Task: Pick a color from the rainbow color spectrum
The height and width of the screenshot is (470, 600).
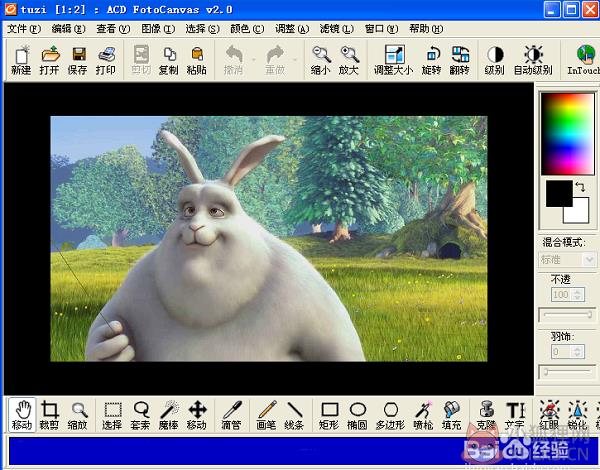Action: pyautogui.click(x=568, y=134)
